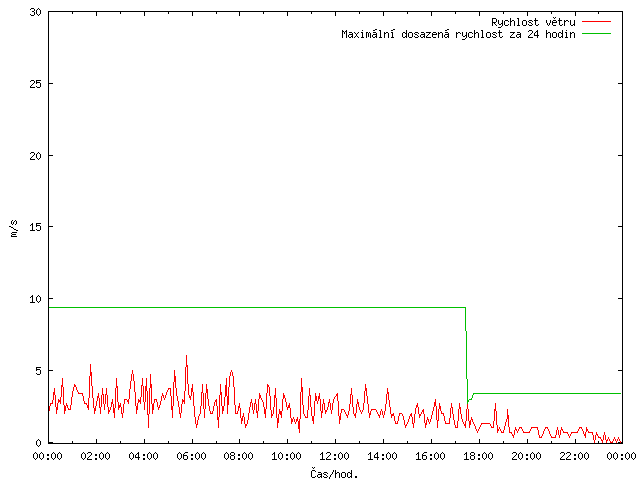The image size is (640, 480).
Task: Click the x-axis tick label 04:00
Action: [143, 456]
